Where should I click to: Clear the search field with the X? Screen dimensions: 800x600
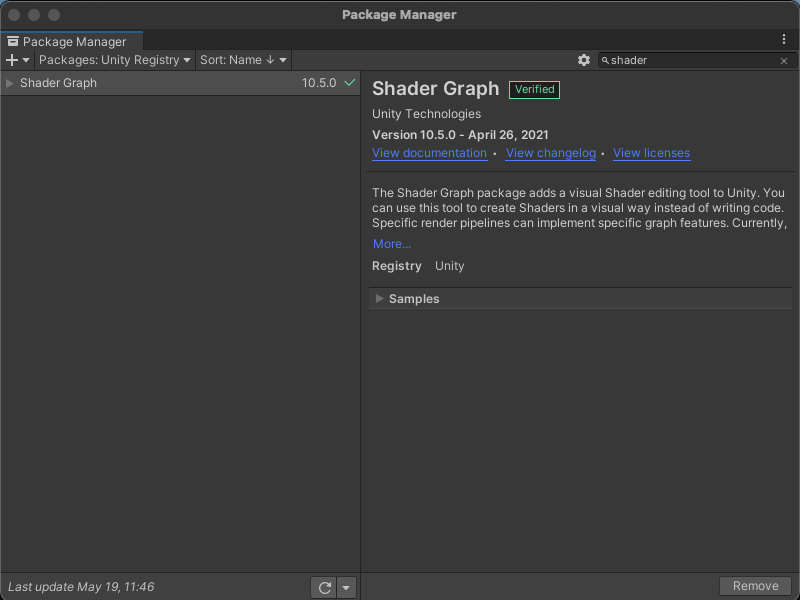coord(784,61)
